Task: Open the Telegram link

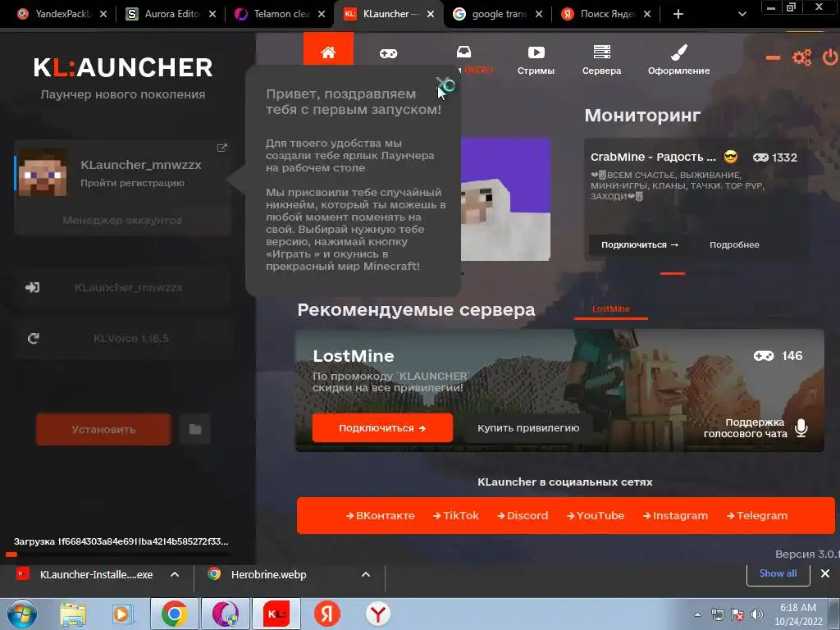Action: (757, 515)
